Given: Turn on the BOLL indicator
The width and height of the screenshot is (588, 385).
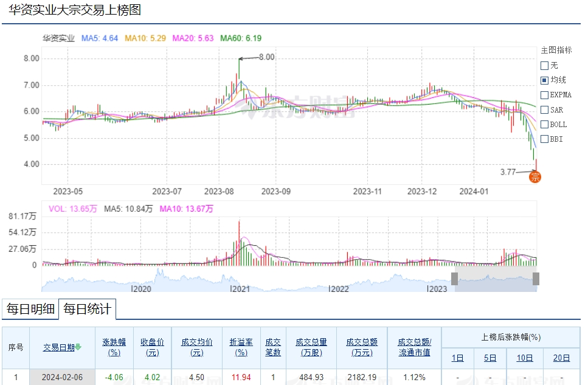Looking at the screenshot, I should 545,125.
